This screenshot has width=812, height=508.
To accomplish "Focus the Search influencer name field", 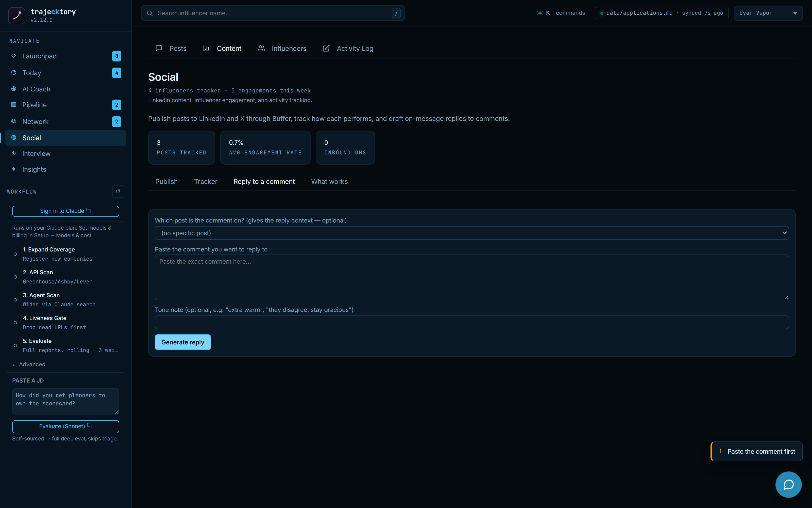I will coord(273,13).
